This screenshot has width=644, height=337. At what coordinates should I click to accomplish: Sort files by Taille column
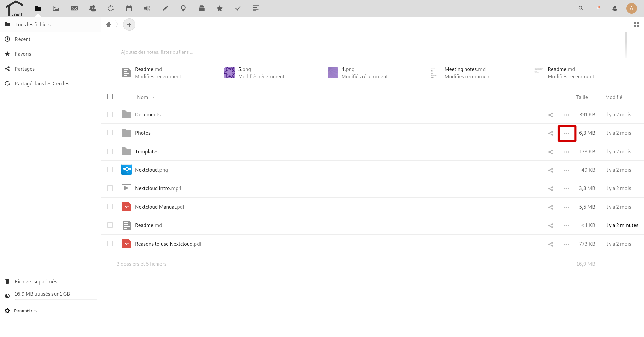582,97
